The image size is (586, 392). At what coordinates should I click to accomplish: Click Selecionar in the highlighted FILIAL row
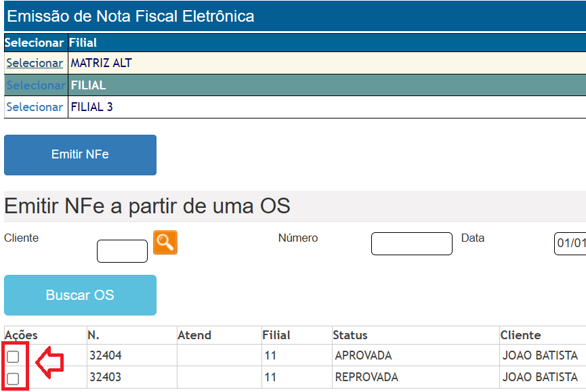click(35, 85)
